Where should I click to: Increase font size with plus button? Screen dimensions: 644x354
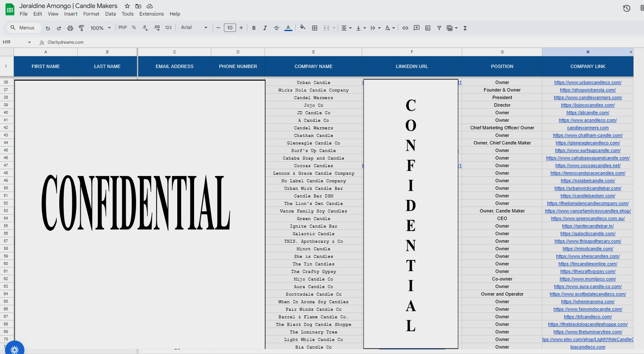(x=241, y=28)
